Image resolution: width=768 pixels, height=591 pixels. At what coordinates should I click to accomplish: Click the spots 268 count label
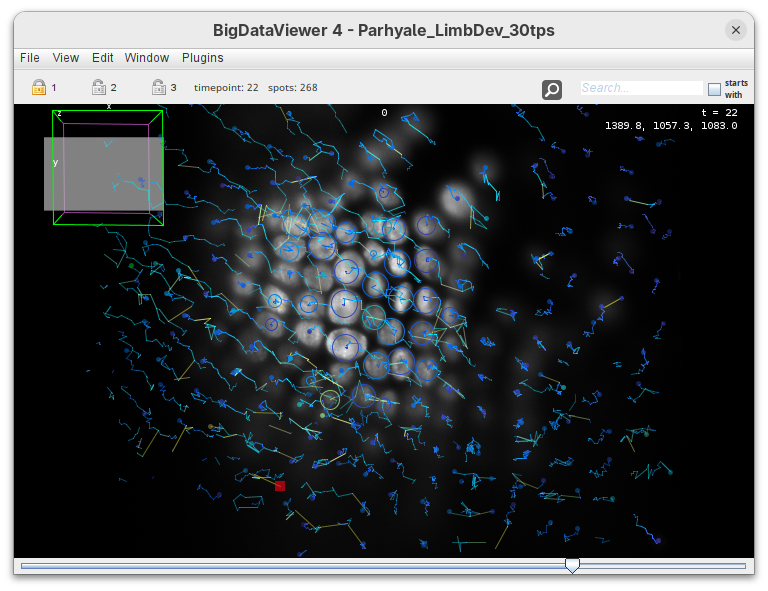click(293, 88)
